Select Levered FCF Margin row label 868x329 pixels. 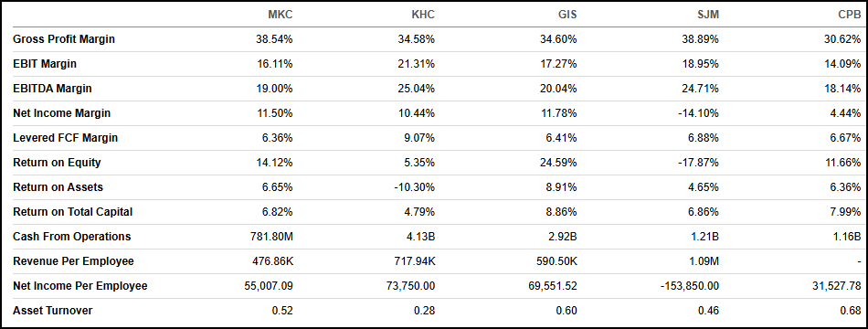pos(65,137)
